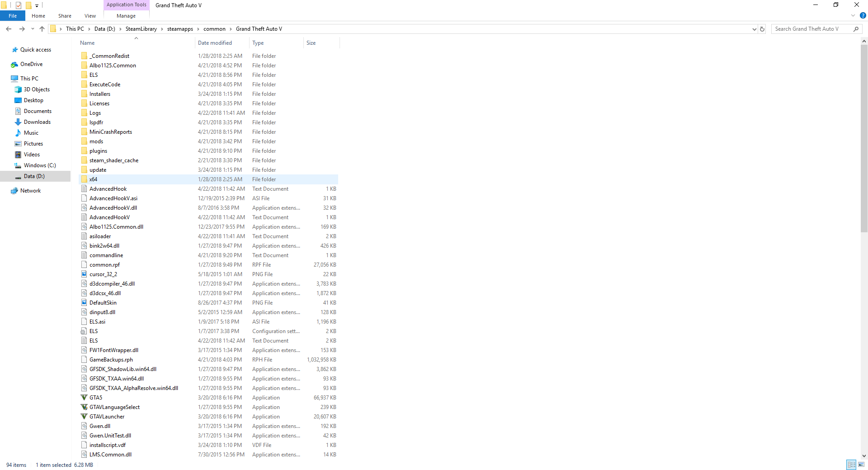Go back to previous folder

pos(9,29)
